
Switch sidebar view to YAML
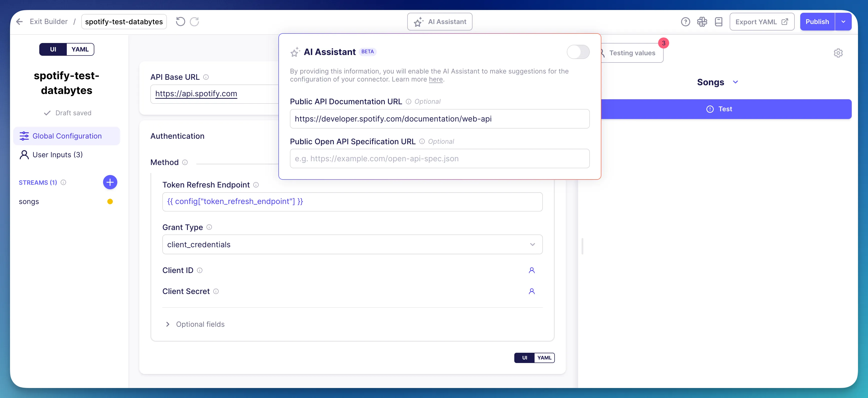(x=80, y=49)
